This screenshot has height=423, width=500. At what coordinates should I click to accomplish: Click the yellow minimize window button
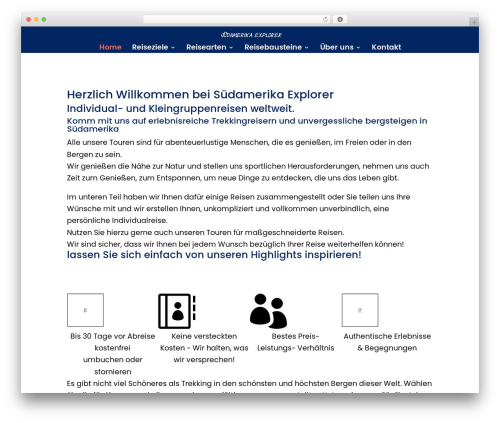tap(36, 19)
